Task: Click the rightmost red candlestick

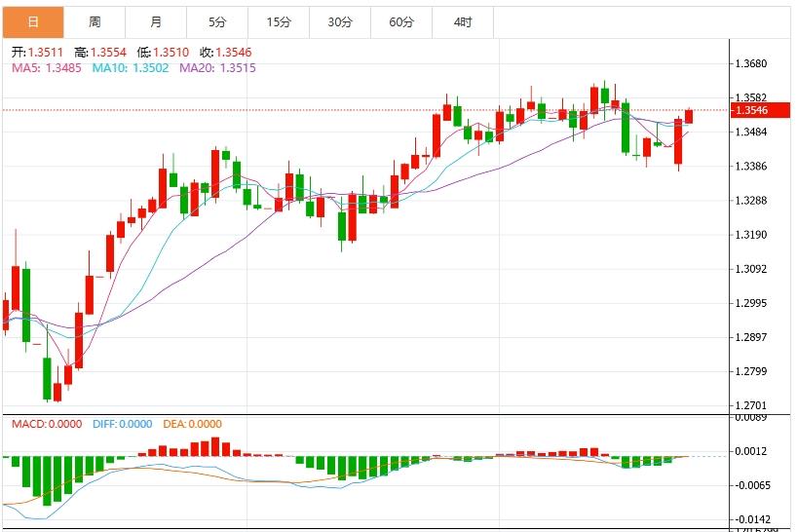Action: (689, 116)
